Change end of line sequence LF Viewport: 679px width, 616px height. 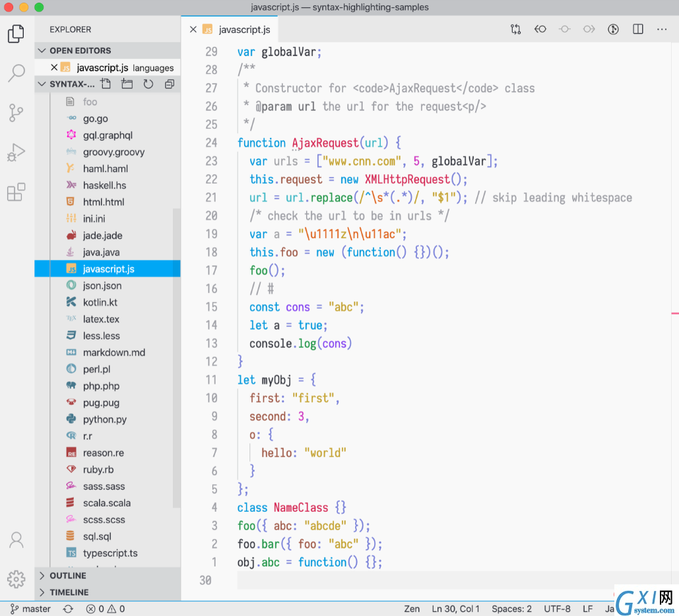(x=588, y=609)
